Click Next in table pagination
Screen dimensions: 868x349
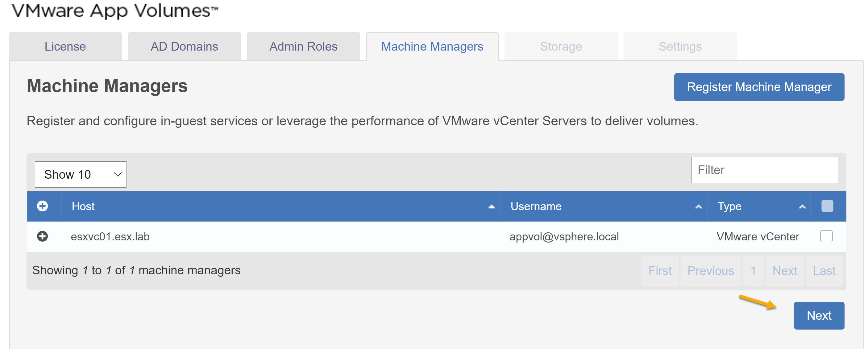pyautogui.click(x=785, y=271)
